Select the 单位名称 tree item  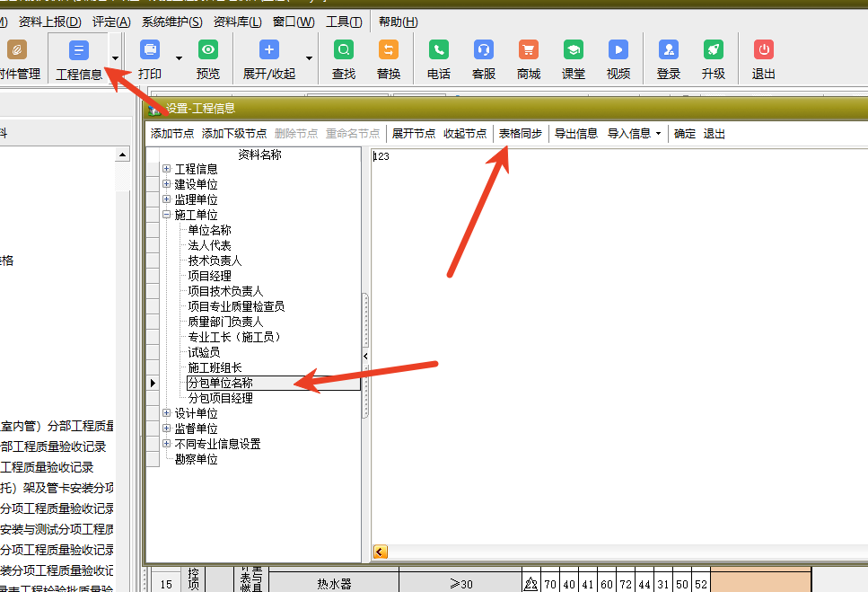click(x=209, y=230)
